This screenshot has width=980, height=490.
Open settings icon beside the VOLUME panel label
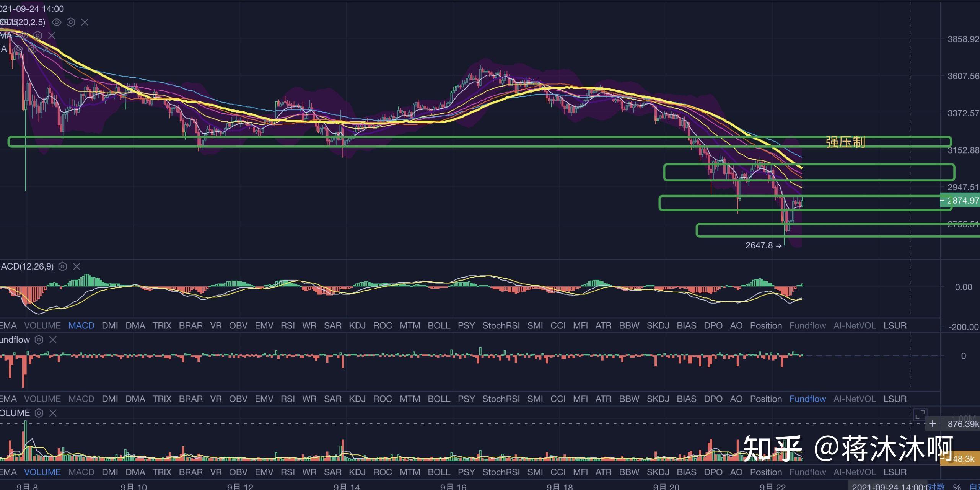click(39, 413)
